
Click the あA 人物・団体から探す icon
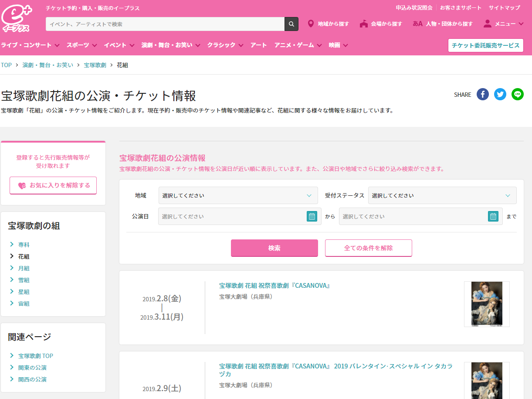pos(417,24)
